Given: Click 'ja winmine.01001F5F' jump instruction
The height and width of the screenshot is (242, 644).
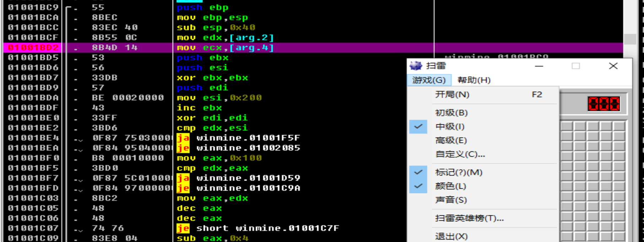Looking at the screenshot, I should click(x=238, y=138).
